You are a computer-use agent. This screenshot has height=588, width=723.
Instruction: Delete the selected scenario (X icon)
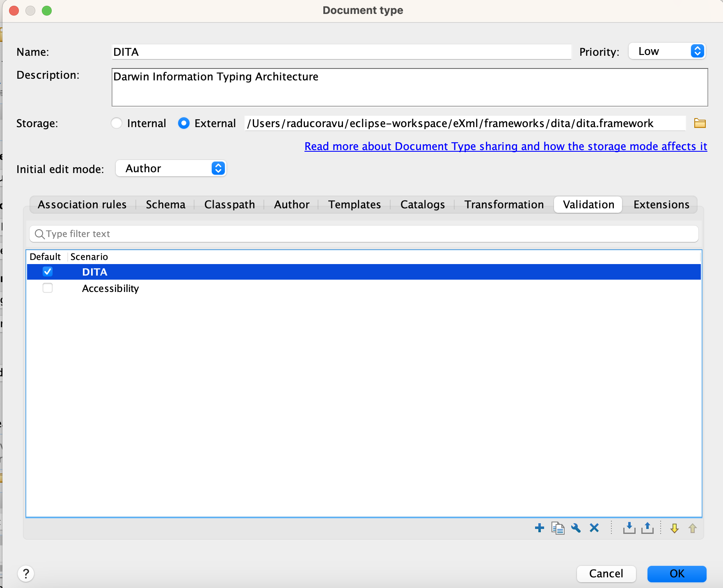pos(594,528)
